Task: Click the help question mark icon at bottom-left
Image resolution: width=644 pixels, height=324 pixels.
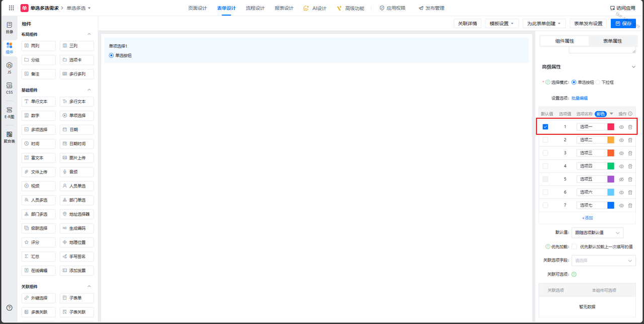Action: click(x=9, y=307)
